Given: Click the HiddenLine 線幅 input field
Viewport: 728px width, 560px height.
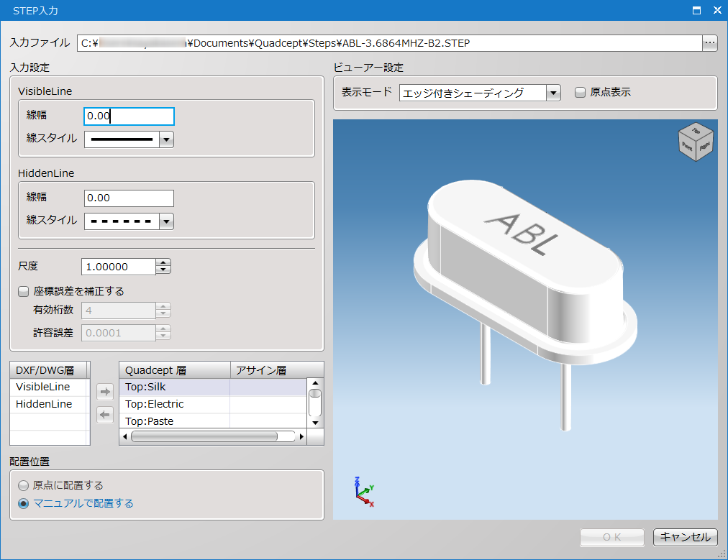Looking at the screenshot, I should pos(129,198).
